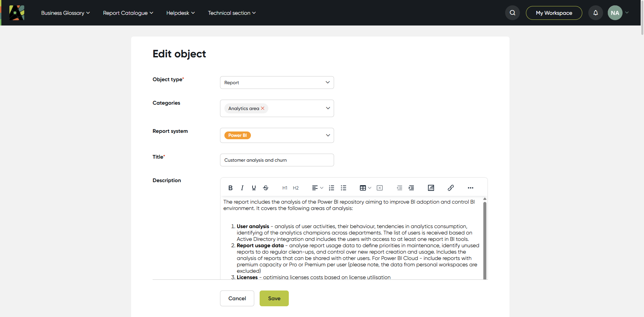The height and width of the screenshot is (317, 644).
Task: Go to home via the logo
Action: (x=17, y=13)
